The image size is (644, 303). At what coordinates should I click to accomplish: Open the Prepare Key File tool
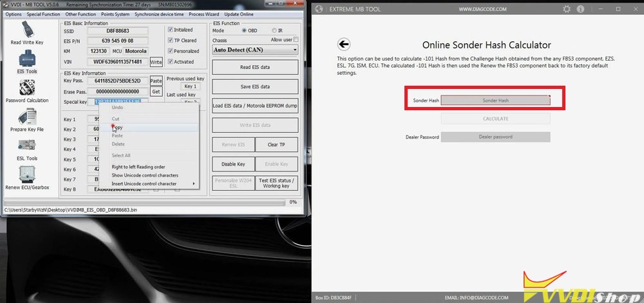pyautogui.click(x=26, y=120)
